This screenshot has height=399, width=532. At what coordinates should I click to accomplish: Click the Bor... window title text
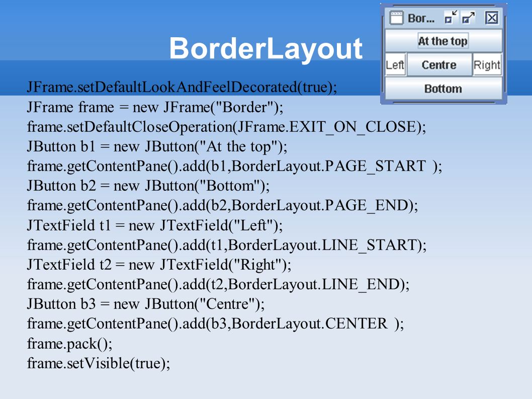tap(421, 18)
